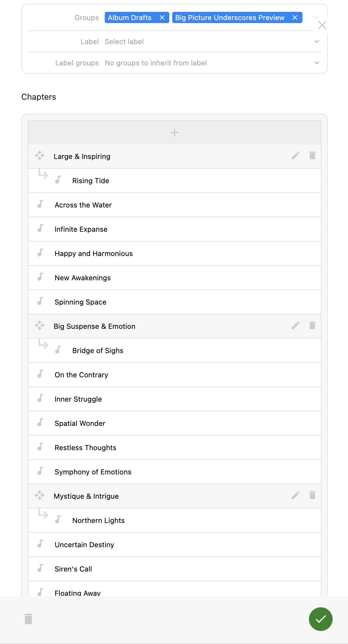The width and height of the screenshot is (348, 644).
Task: Open the Select label dropdown
Action: [x=175, y=42]
